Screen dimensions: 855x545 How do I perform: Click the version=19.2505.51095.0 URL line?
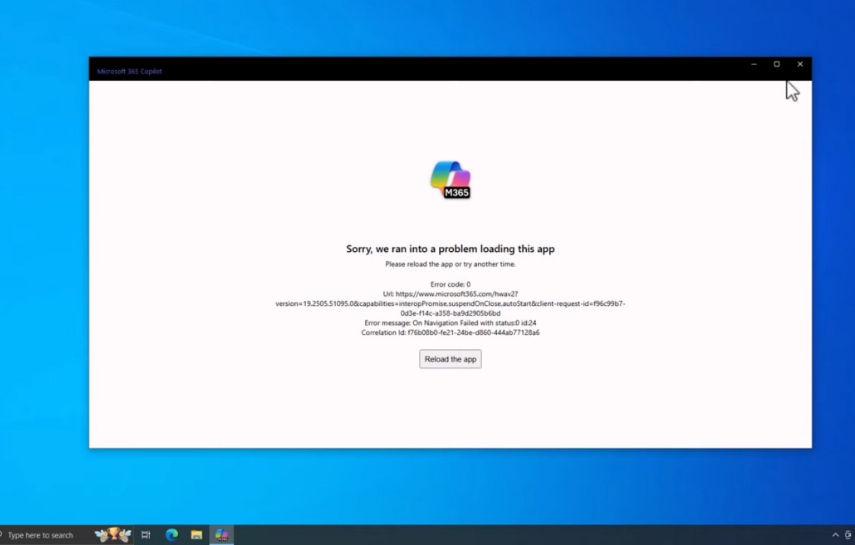point(450,304)
